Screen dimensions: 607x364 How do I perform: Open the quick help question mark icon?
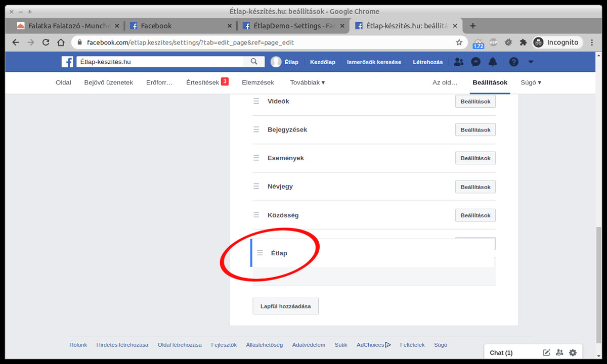[x=513, y=62]
